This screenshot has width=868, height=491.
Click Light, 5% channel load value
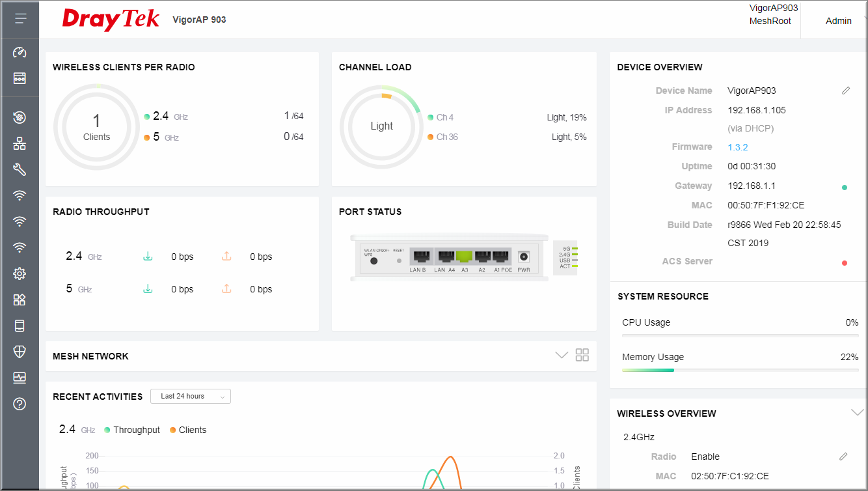pyautogui.click(x=569, y=137)
